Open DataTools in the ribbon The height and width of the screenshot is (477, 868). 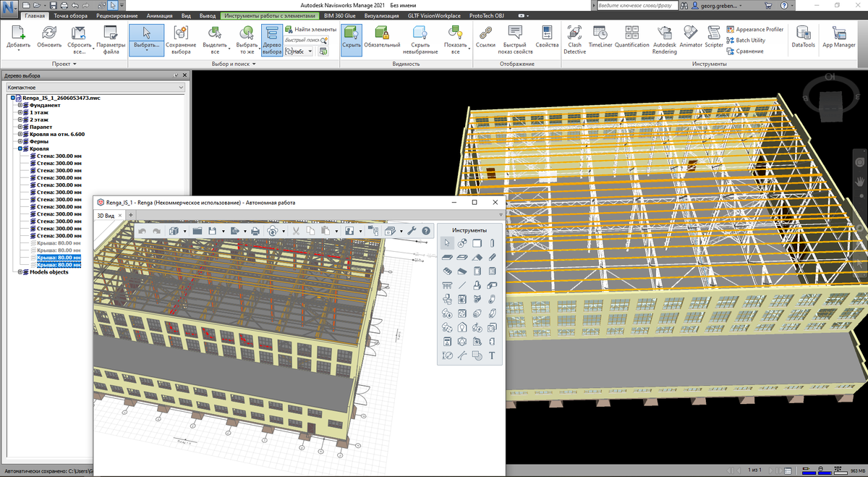(x=803, y=36)
